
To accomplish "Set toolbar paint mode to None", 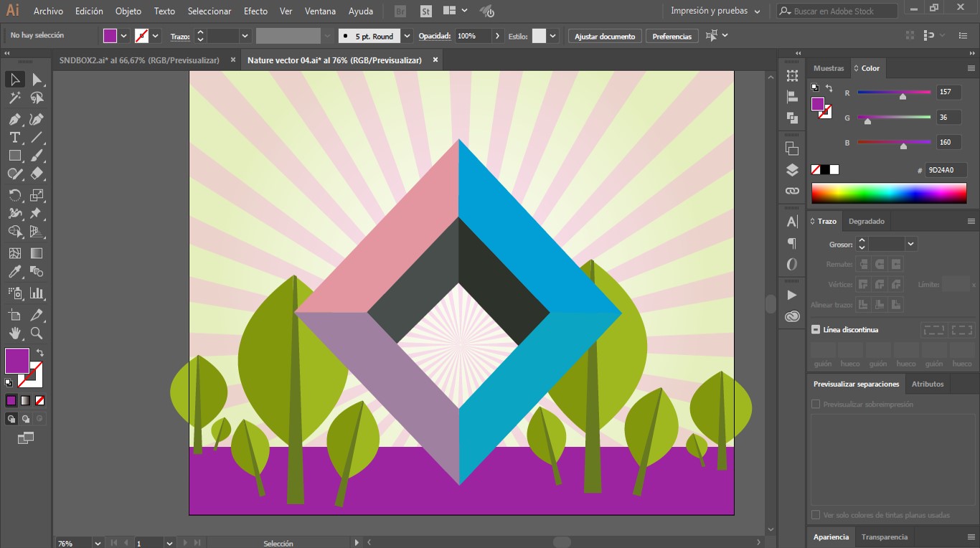I will click(40, 400).
